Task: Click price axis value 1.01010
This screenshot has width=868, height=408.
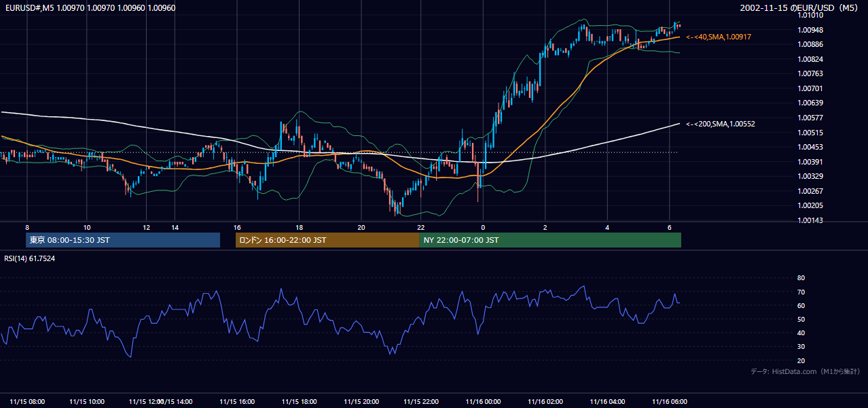Action: tap(810, 16)
